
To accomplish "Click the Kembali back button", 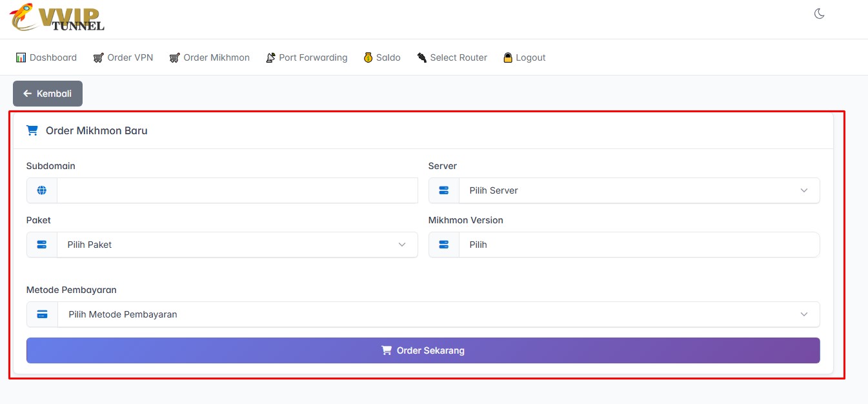I will (x=48, y=94).
